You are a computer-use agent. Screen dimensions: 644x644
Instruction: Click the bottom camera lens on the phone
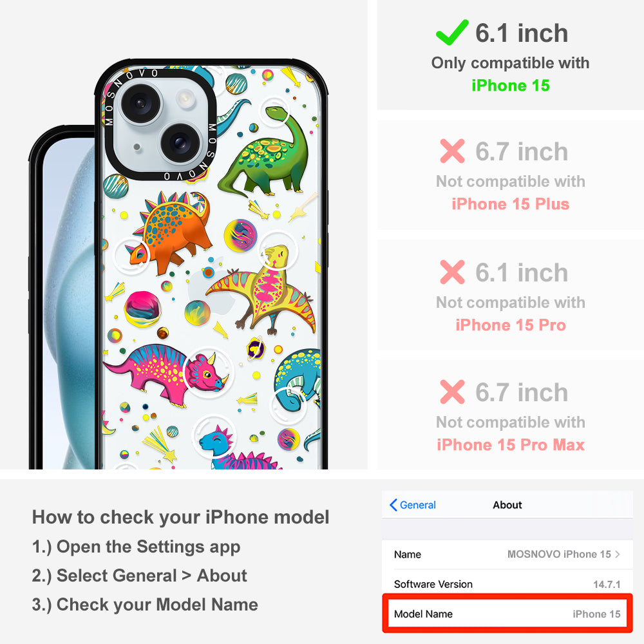point(178,142)
